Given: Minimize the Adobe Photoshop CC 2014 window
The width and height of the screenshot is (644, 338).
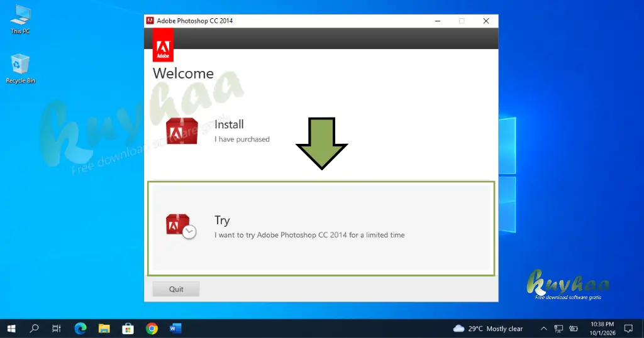Looking at the screenshot, I should pos(438,21).
